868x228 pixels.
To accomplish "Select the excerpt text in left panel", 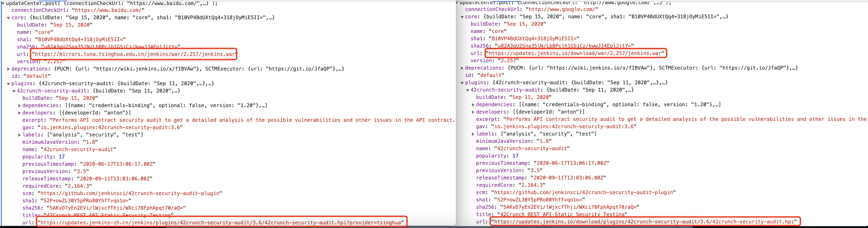I will (x=253, y=120).
